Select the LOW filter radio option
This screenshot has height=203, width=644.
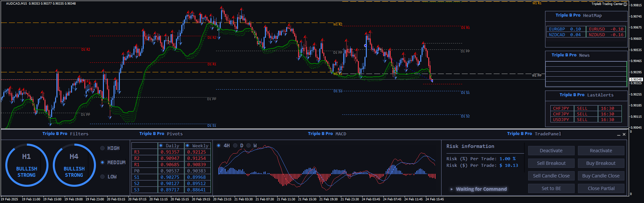click(x=103, y=177)
